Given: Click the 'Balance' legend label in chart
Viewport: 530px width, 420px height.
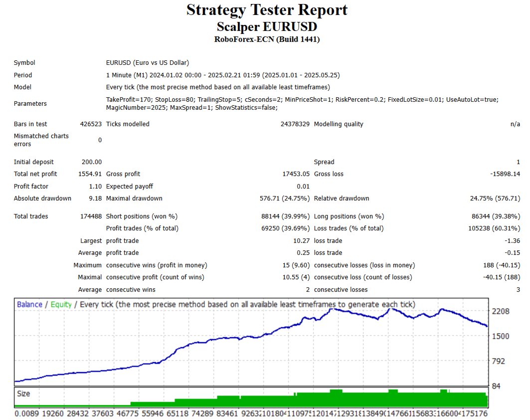Looking at the screenshot, I should [29, 304].
